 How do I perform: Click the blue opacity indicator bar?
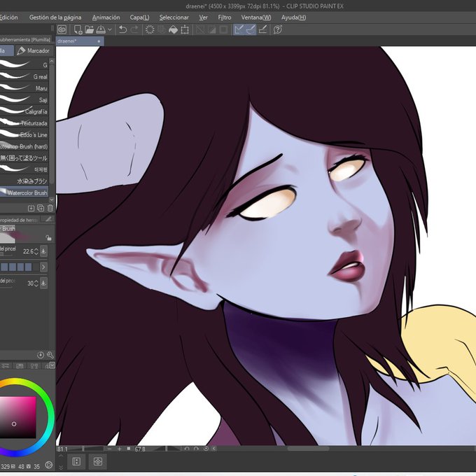click(x=17, y=267)
